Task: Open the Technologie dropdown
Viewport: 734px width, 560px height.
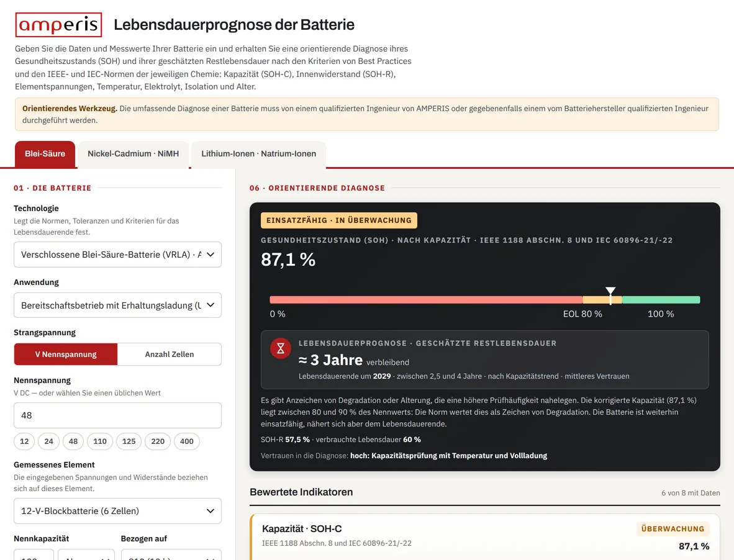Action: point(117,255)
